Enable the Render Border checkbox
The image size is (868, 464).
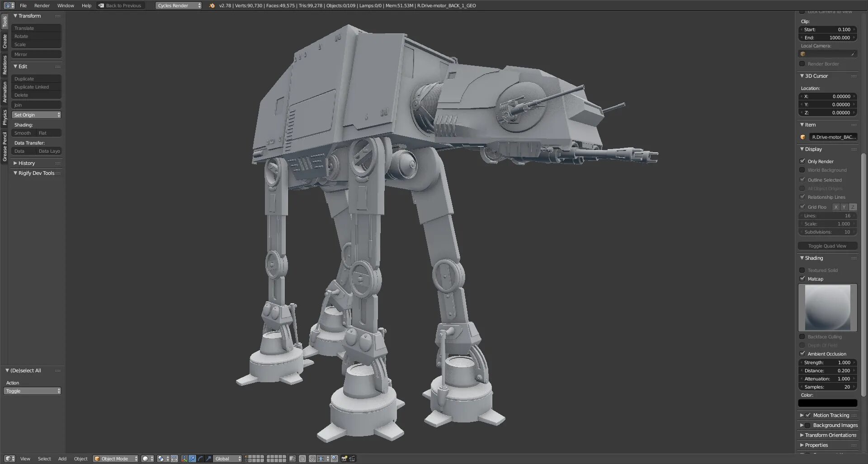802,64
